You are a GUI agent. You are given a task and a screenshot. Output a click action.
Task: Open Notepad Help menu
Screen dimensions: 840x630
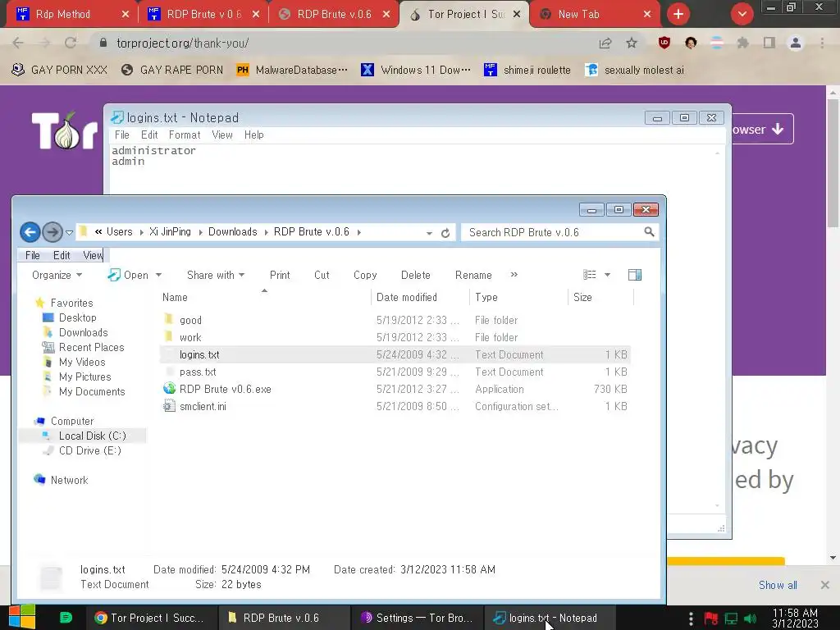pos(254,135)
